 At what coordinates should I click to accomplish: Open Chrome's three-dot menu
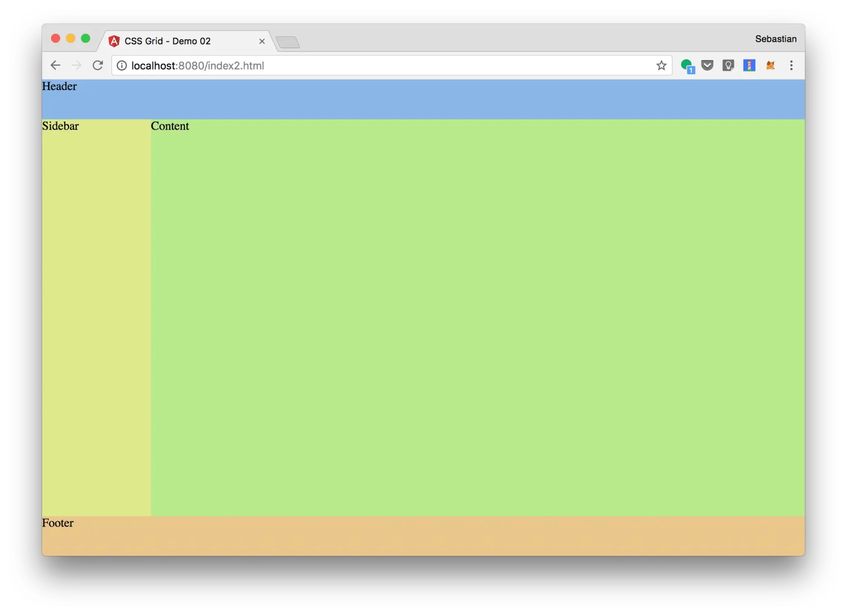[791, 66]
